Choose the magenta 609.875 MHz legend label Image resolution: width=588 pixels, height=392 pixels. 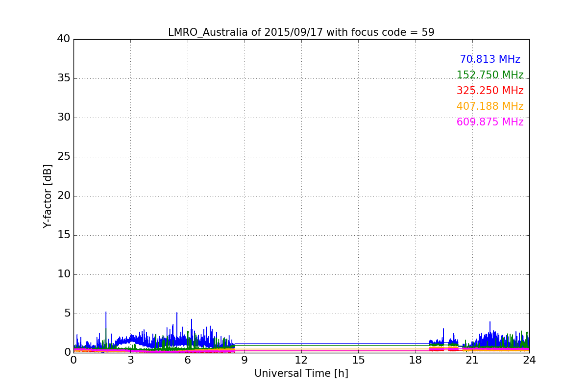point(490,122)
